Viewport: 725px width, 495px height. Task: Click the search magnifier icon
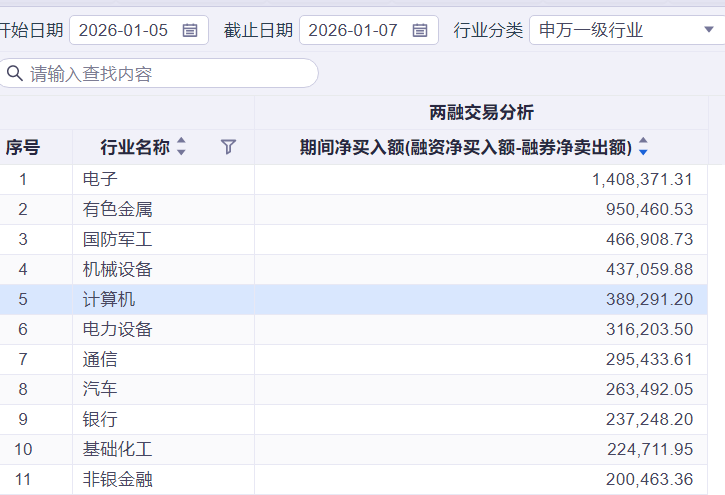click(15, 73)
